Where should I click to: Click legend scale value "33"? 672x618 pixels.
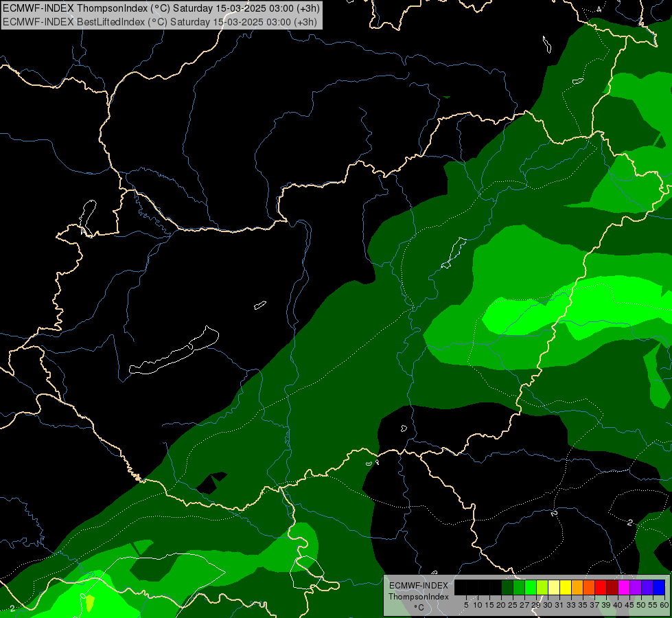pyautogui.click(x=571, y=605)
